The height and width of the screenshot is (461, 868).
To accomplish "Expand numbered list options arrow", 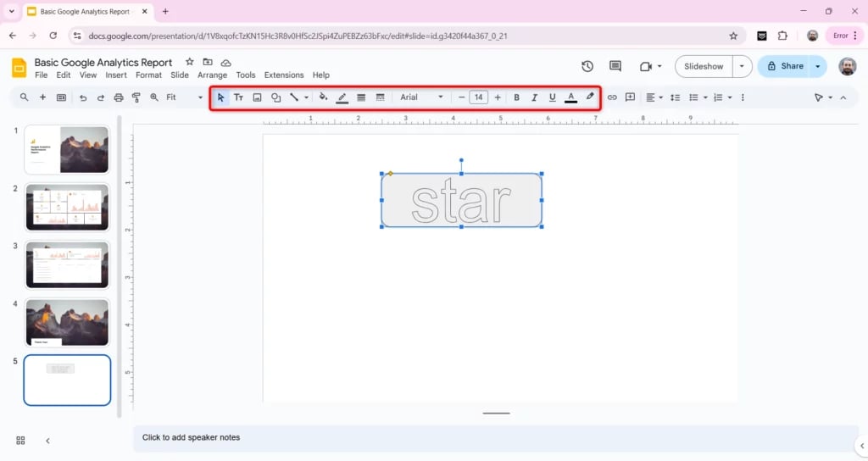I will pyautogui.click(x=730, y=97).
